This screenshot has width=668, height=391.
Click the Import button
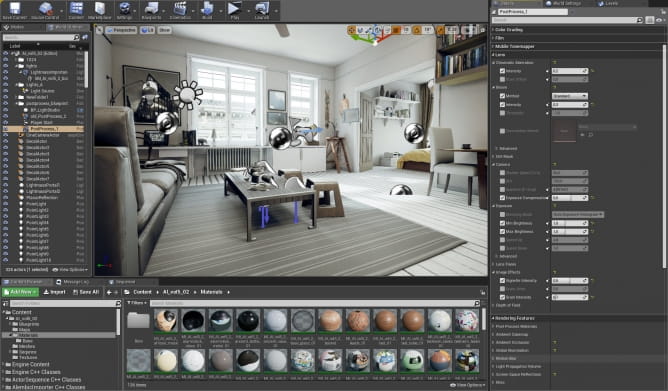55,292
